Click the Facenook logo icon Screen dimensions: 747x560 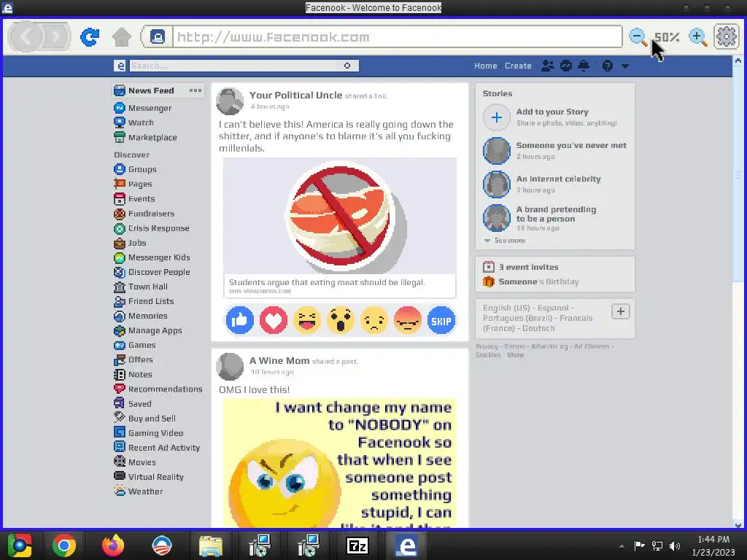click(x=120, y=66)
